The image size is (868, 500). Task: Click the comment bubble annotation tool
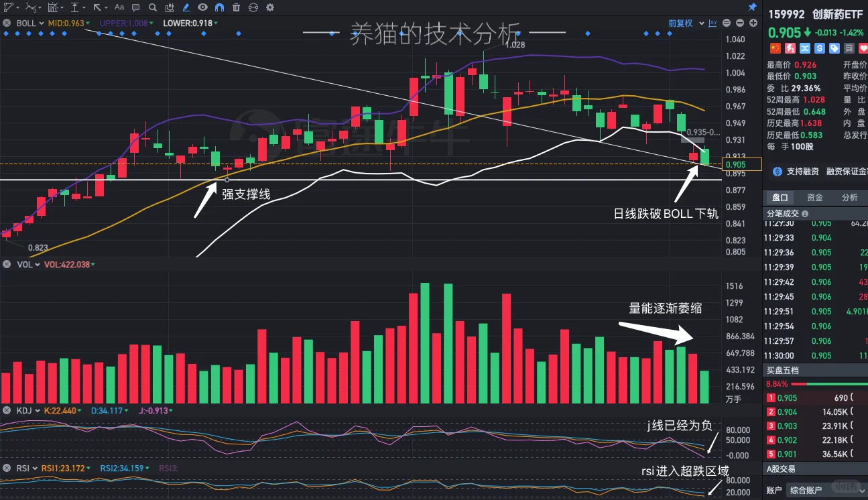[136, 7]
